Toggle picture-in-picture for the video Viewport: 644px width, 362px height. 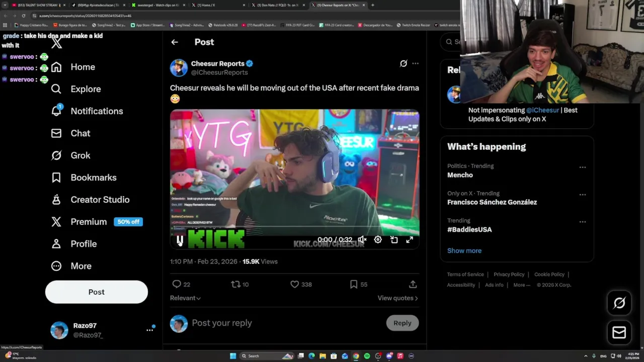(394, 240)
